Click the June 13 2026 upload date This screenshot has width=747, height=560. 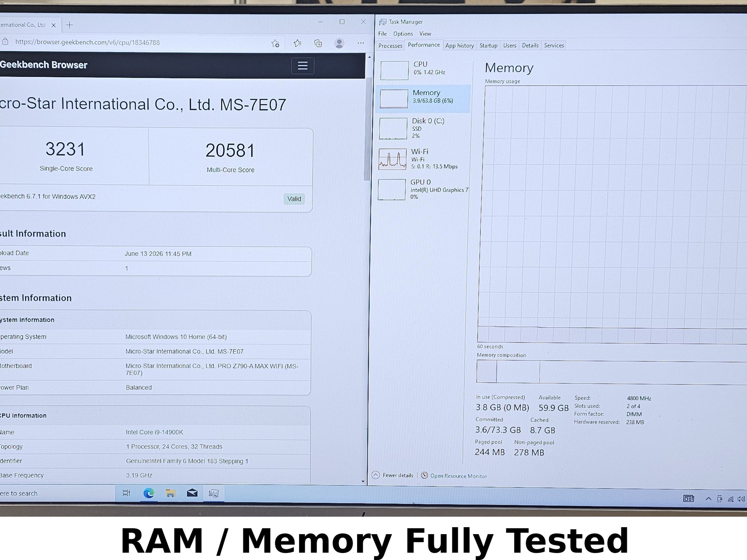click(158, 254)
